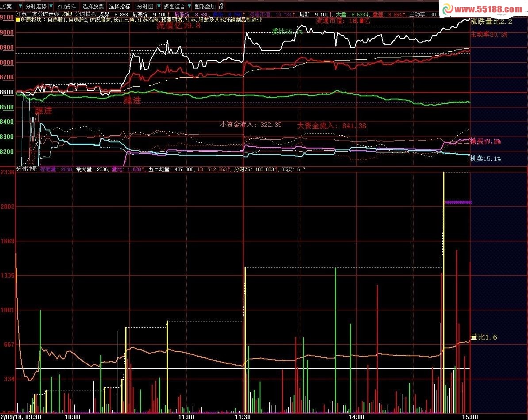Click volume axis label 1335
The image size is (528, 420).
8,275
